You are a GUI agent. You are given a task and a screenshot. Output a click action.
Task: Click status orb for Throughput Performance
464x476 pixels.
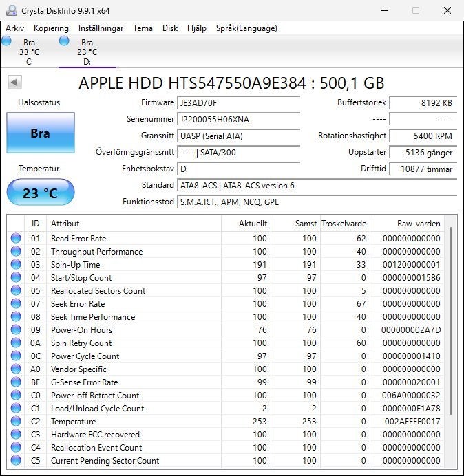(x=16, y=251)
